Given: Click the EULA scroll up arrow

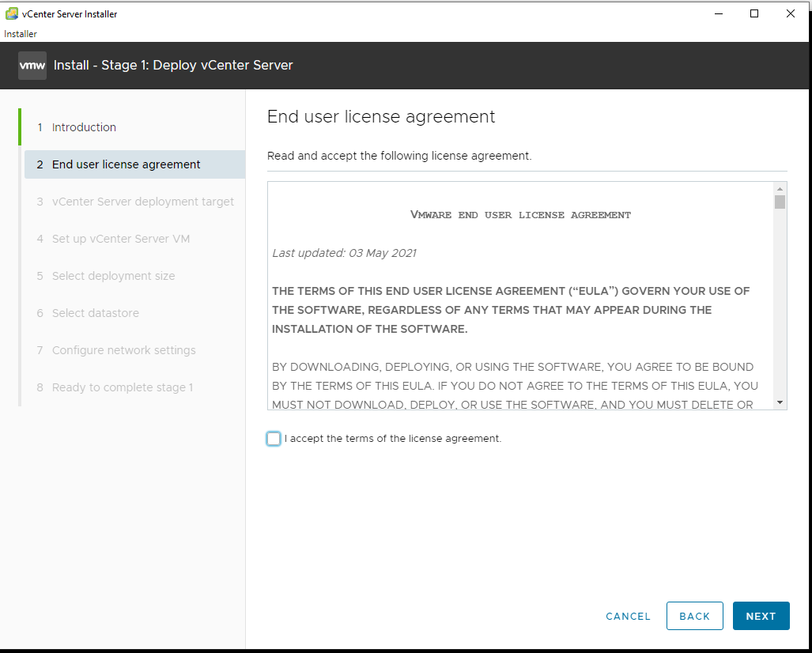Looking at the screenshot, I should 780,189.
